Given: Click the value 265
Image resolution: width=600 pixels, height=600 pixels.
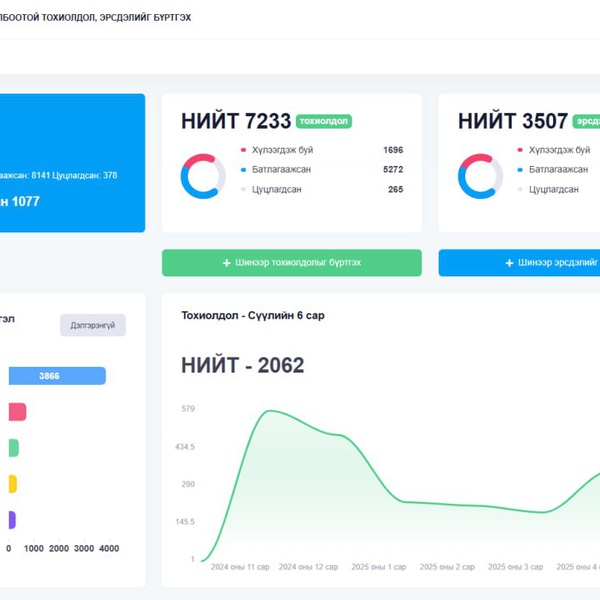Looking at the screenshot, I should [x=396, y=189].
